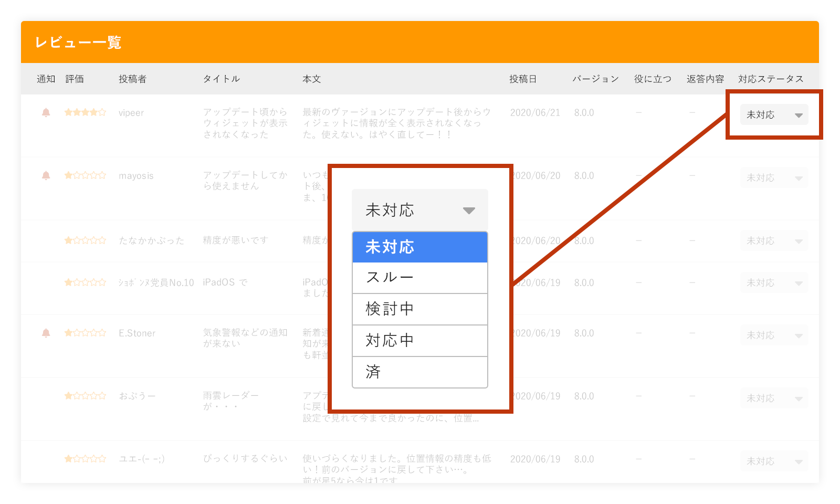Click the four-star rating for vipeer
The image size is (840, 504).
pyautogui.click(x=85, y=112)
